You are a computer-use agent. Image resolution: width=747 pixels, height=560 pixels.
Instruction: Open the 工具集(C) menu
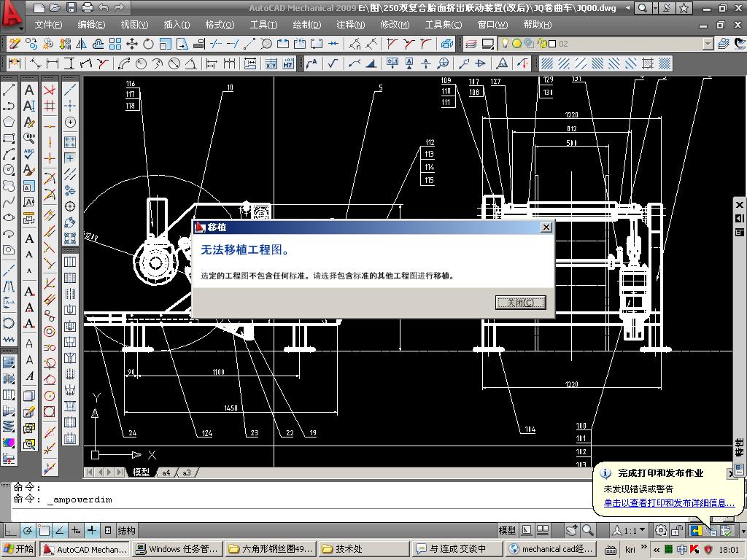pos(443,25)
